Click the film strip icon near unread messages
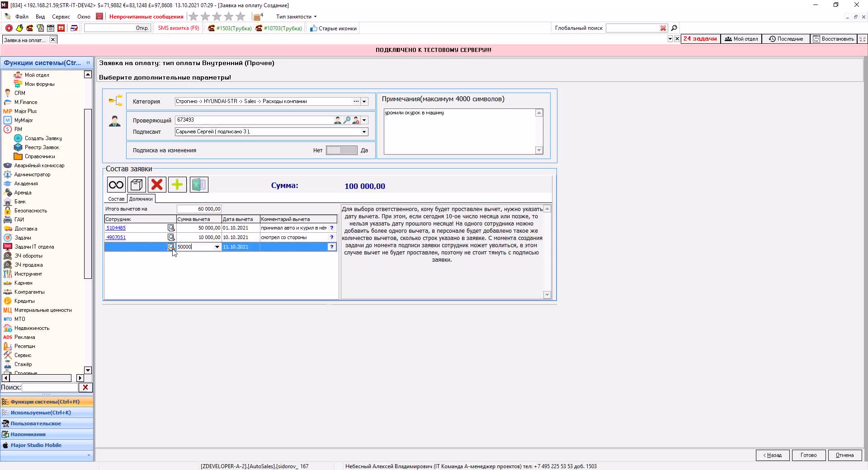The width and height of the screenshot is (868, 470). tap(100, 17)
